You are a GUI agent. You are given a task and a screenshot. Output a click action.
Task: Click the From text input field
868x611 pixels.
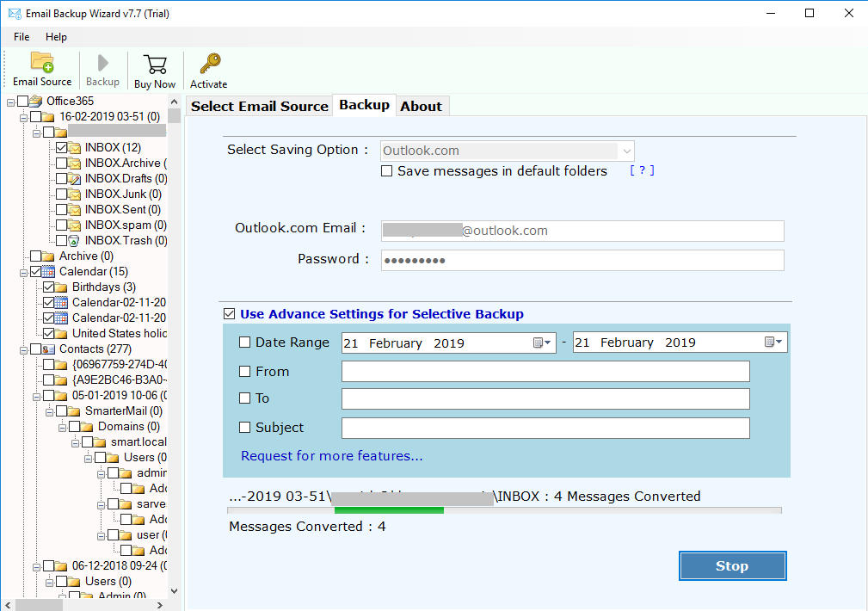click(x=545, y=371)
